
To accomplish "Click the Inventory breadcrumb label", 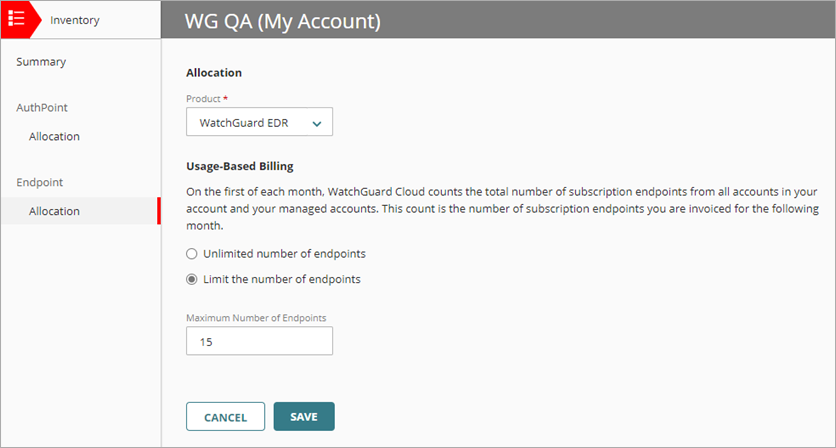I will (x=75, y=20).
